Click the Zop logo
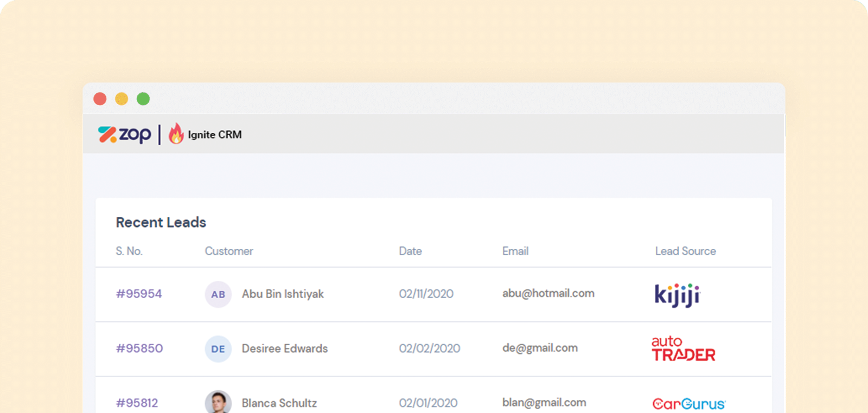Image resolution: width=868 pixels, height=413 pixels. coord(124,134)
